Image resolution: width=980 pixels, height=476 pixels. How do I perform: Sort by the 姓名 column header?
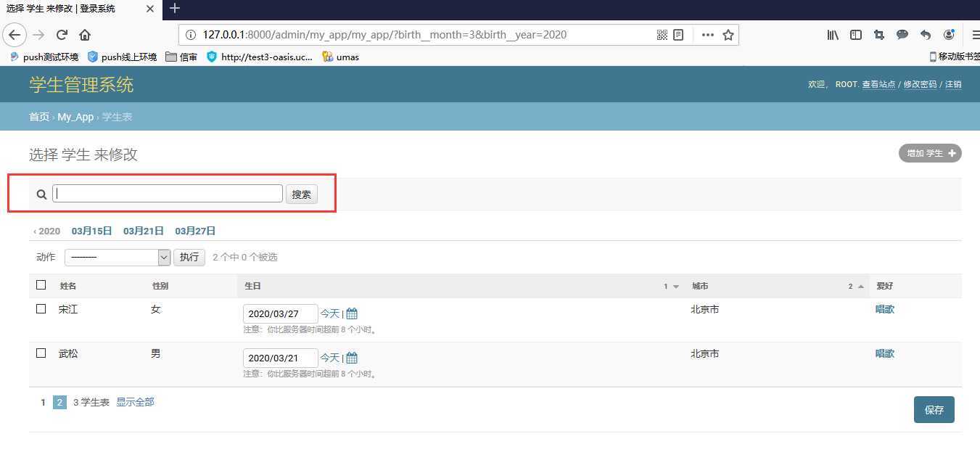pos(68,287)
